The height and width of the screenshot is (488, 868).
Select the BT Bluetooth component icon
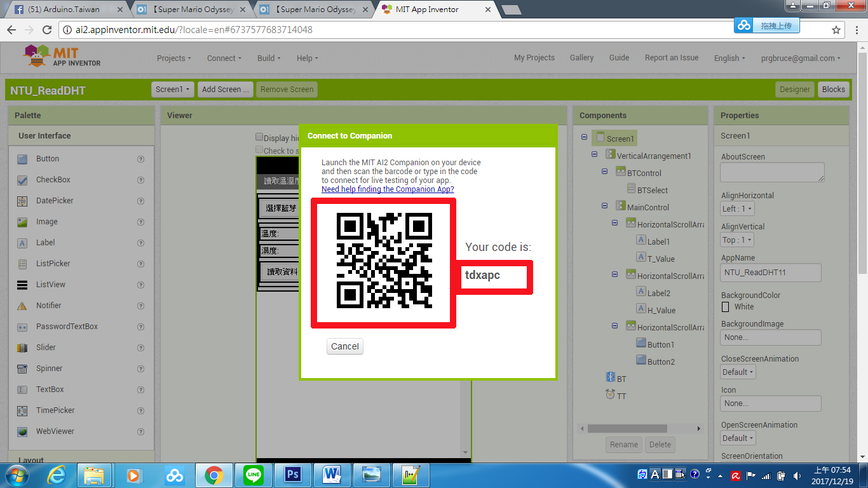pos(611,377)
